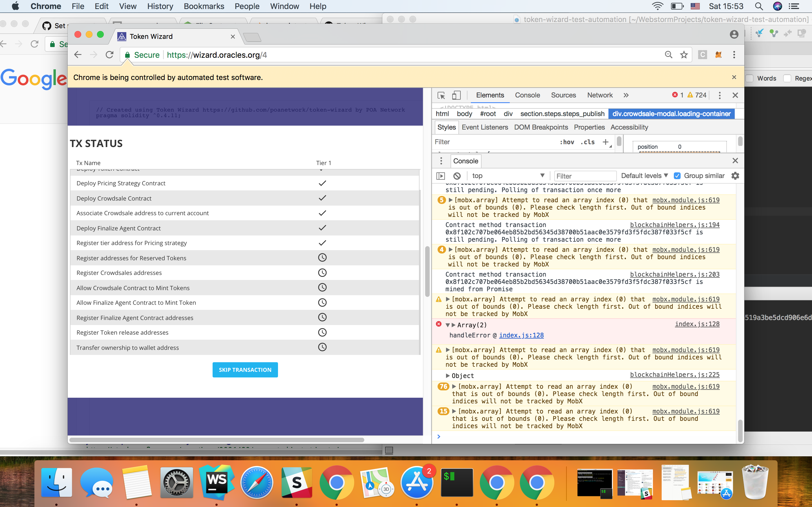Click the Skip Transaction button
This screenshot has width=812, height=507.
click(x=245, y=370)
